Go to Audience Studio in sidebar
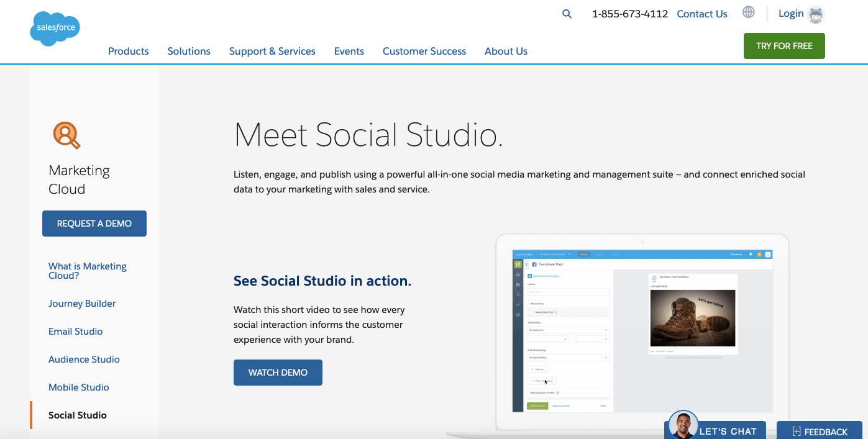The image size is (868, 439). point(84,360)
